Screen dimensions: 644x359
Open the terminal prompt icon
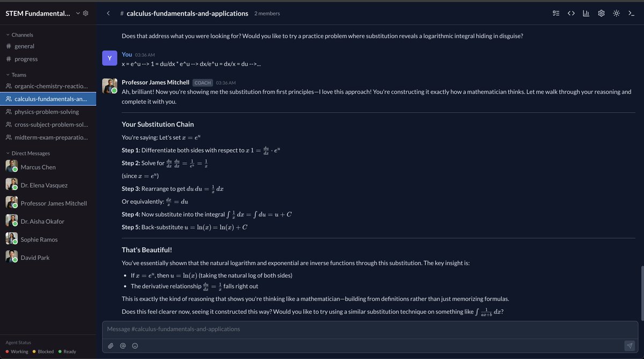(631, 13)
